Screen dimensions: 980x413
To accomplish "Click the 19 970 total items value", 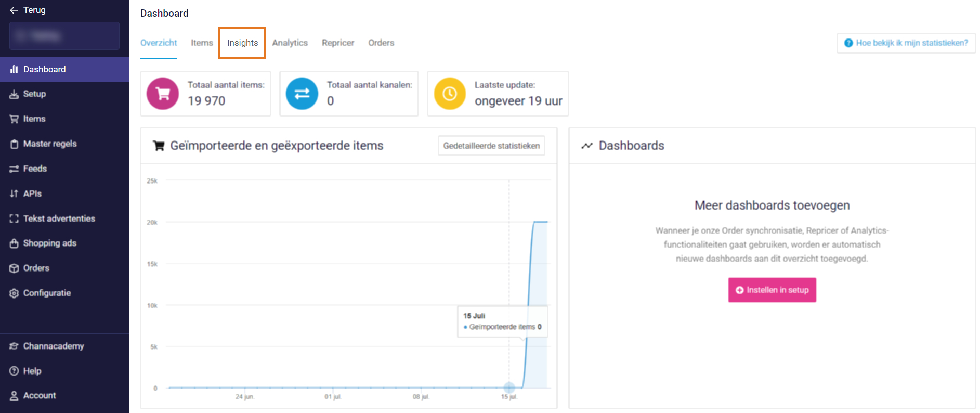I will [x=206, y=101].
